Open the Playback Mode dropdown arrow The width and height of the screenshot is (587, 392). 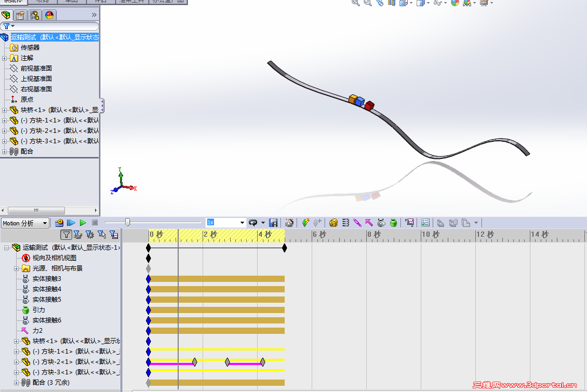coord(263,223)
